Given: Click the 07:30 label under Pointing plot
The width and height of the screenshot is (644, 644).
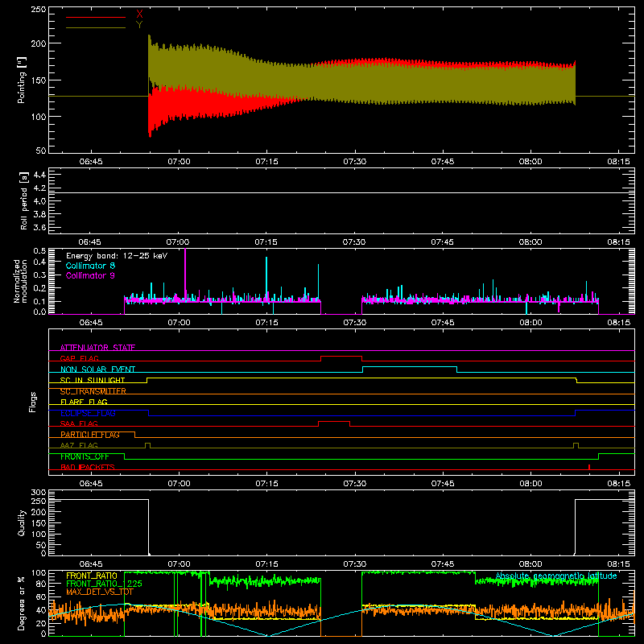Looking at the screenshot, I should (x=354, y=162).
